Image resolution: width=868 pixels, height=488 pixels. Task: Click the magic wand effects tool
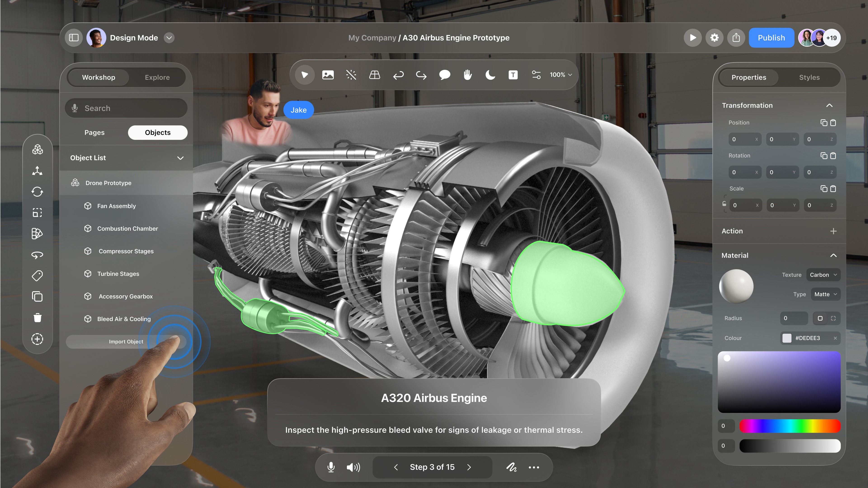pos(351,75)
